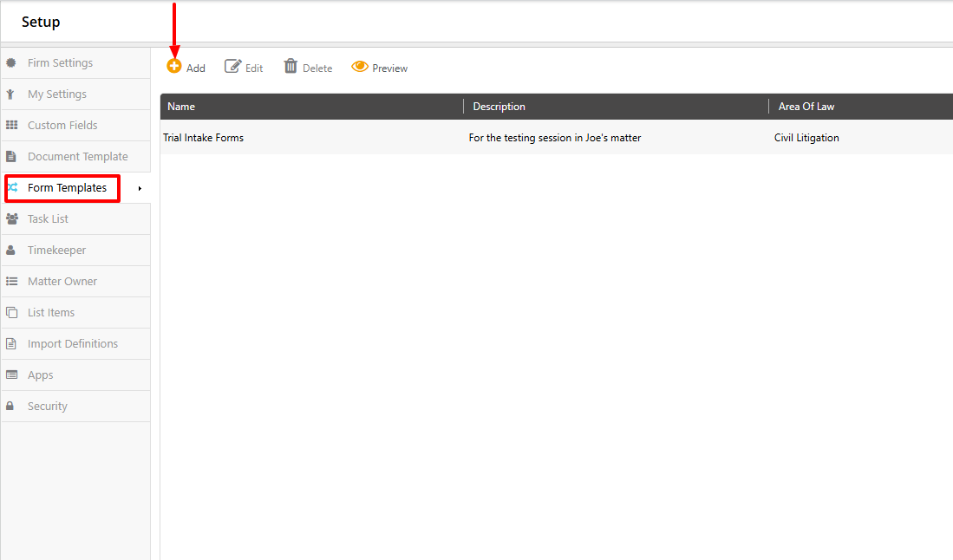Image resolution: width=953 pixels, height=560 pixels.
Task: Preview the selected form template
Action: pyautogui.click(x=379, y=67)
